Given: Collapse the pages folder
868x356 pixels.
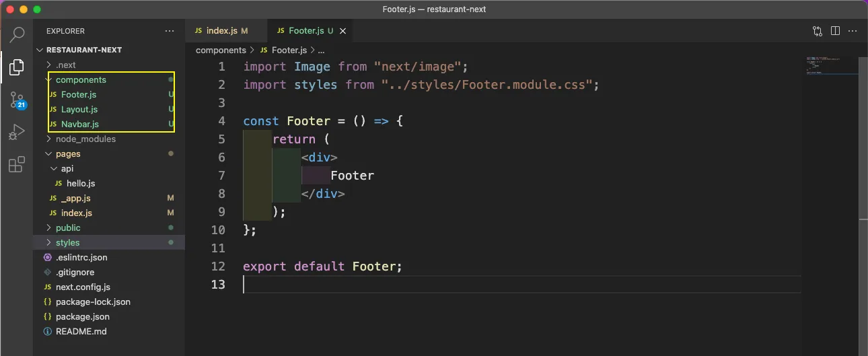Looking at the screenshot, I should [109, 153].
